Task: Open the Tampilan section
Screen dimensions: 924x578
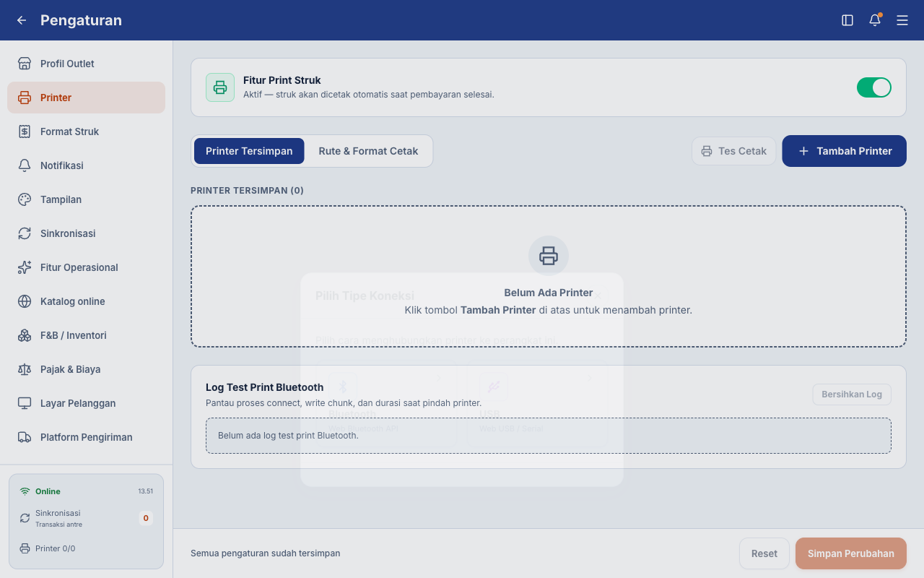Action: click(x=87, y=199)
